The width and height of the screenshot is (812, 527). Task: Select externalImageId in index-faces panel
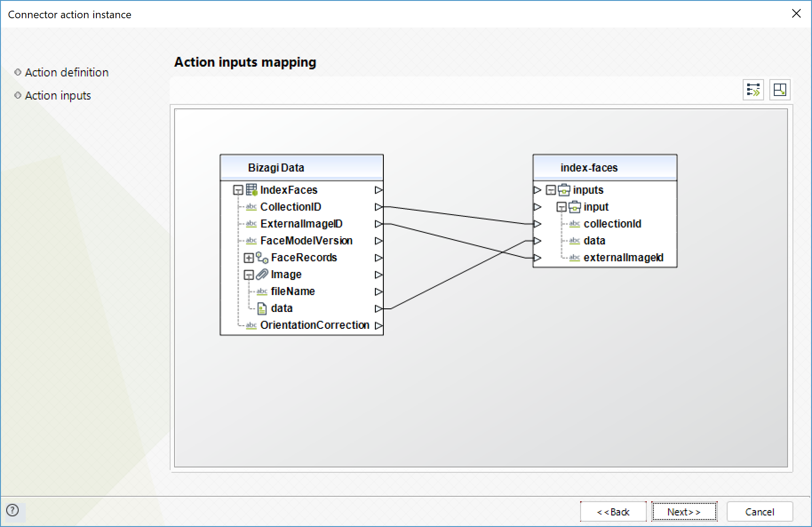623,258
